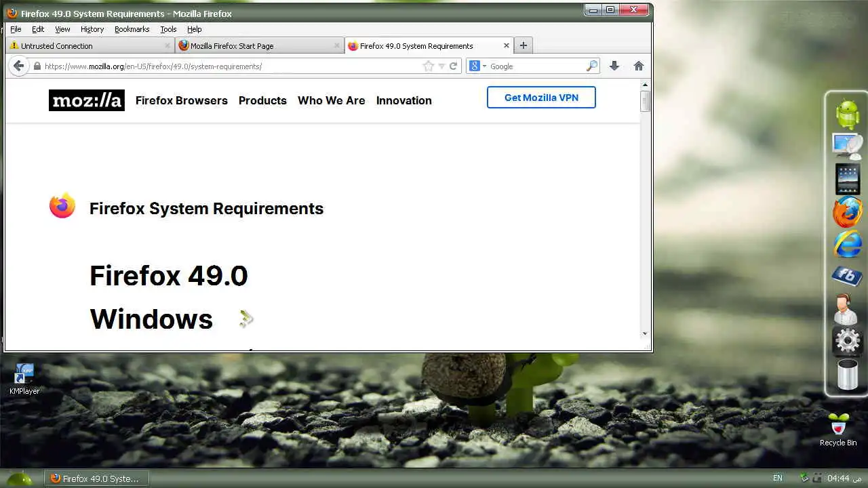Open the trash can dock icon

848,374
